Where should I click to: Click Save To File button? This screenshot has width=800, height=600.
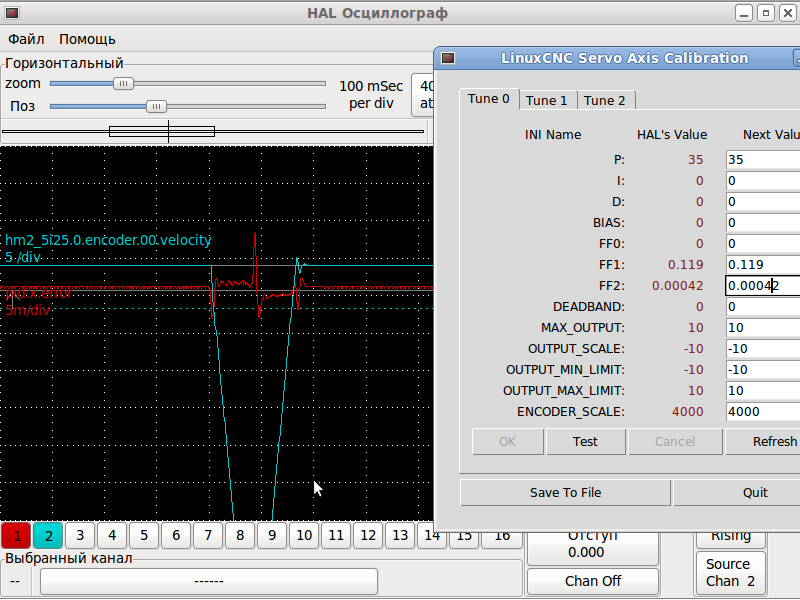[x=565, y=492]
